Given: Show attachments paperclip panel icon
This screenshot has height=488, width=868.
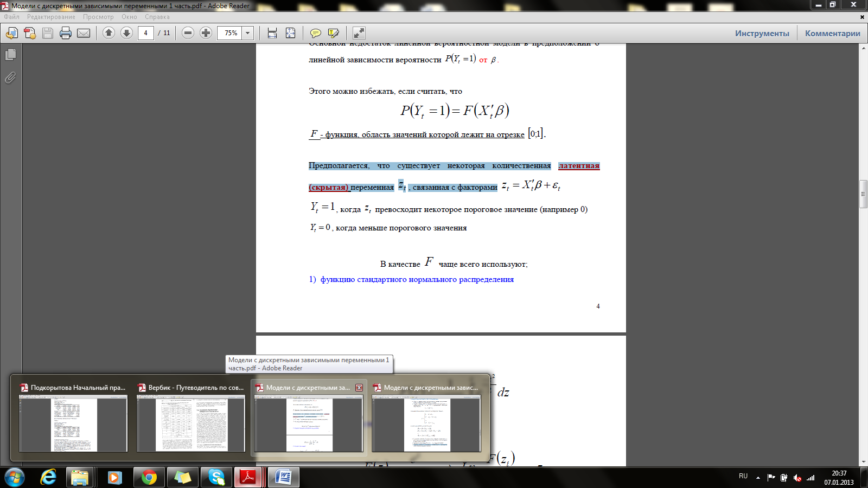Looking at the screenshot, I should 10,78.
